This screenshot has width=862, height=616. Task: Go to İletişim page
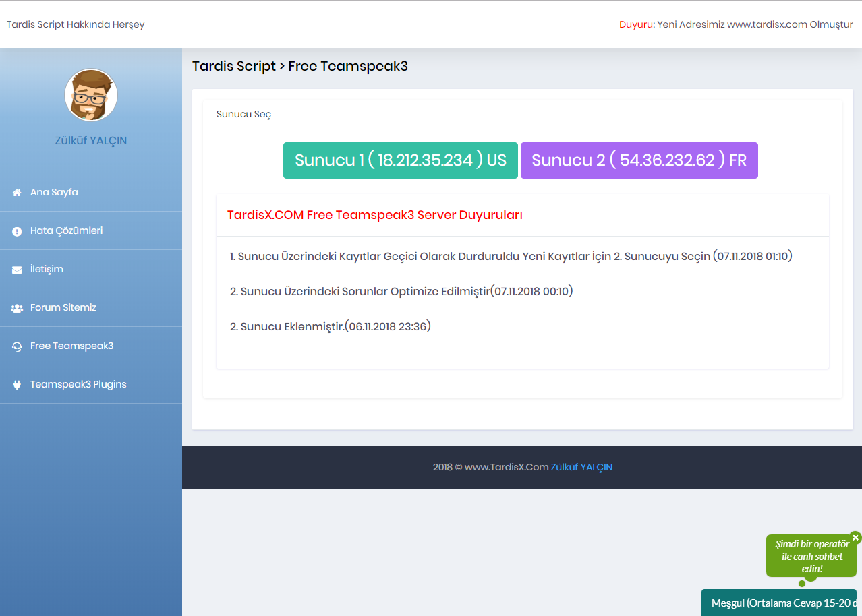point(91,269)
